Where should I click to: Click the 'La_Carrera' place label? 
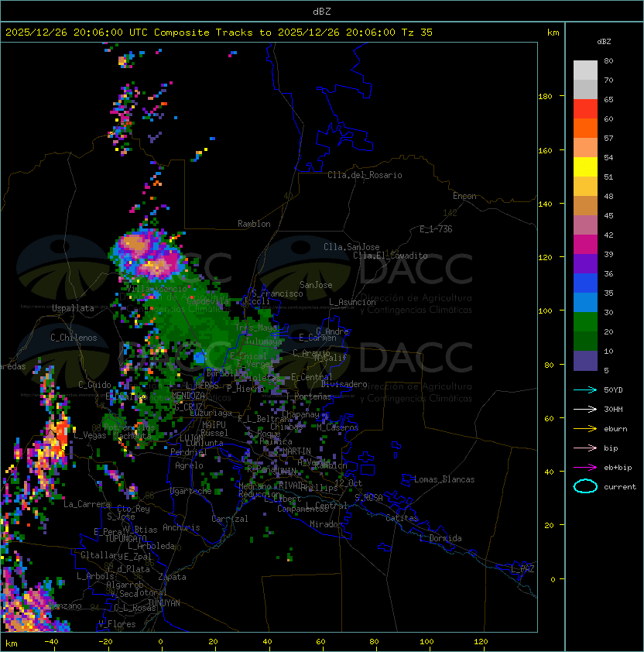tap(87, 504)
